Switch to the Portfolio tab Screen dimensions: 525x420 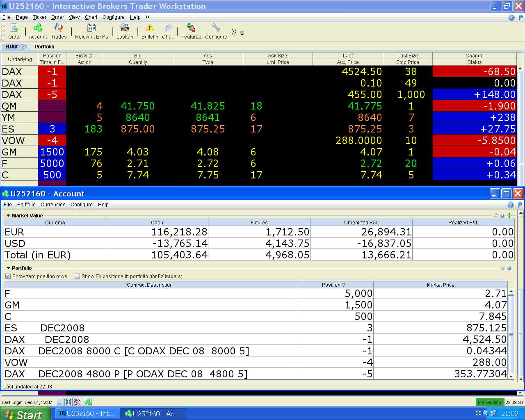(44, 47)
